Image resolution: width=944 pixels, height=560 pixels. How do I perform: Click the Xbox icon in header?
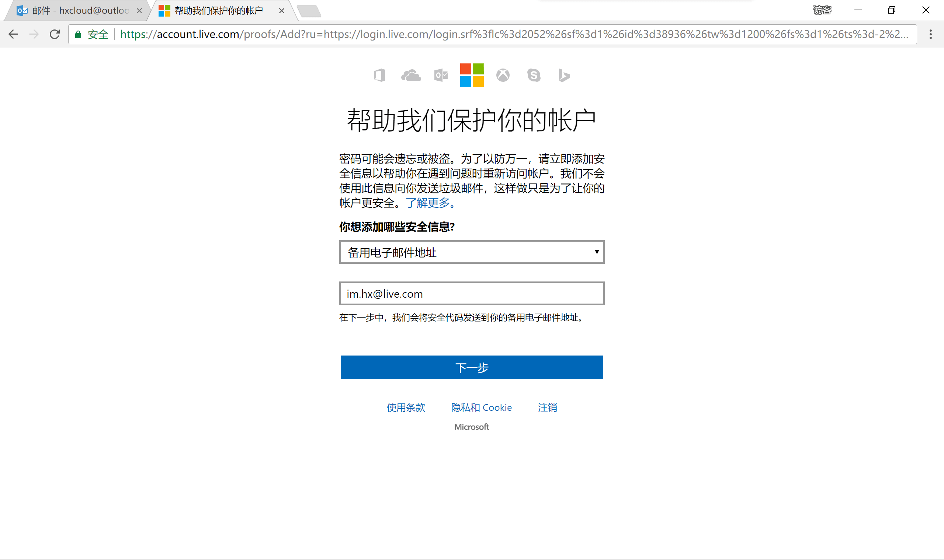(503, 76)
